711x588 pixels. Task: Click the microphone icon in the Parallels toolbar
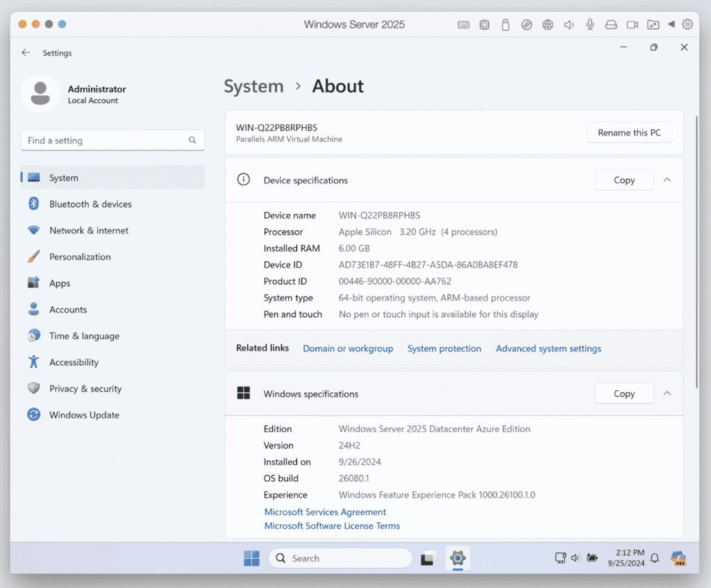click(589, 24)
